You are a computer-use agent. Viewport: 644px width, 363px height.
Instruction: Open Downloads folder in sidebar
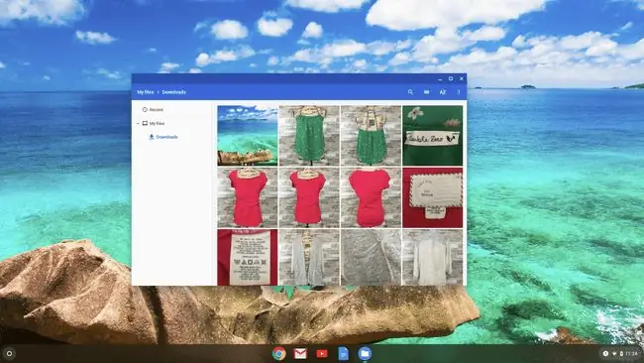pos(163,137)
